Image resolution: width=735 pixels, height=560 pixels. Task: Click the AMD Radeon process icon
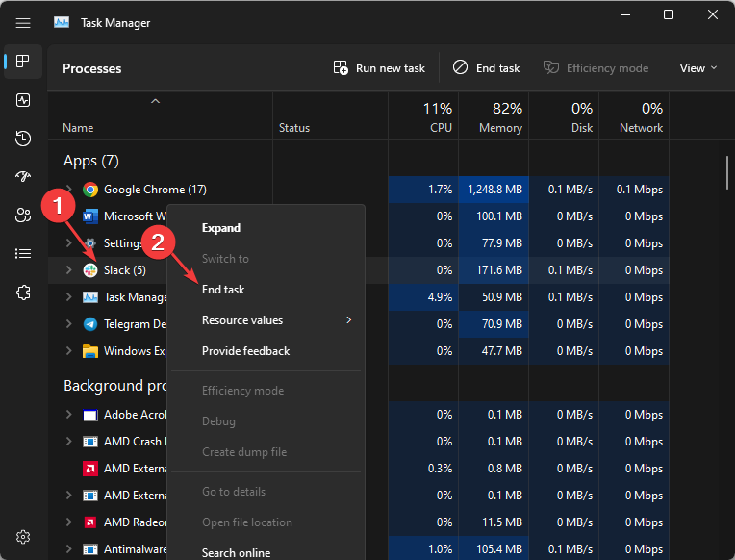coord(90,522)
